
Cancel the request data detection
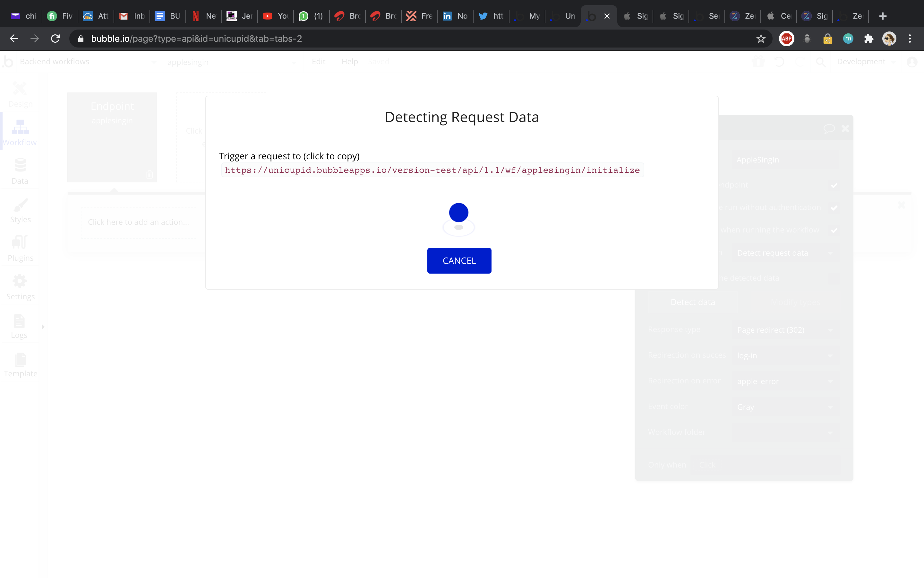(459, 261)
